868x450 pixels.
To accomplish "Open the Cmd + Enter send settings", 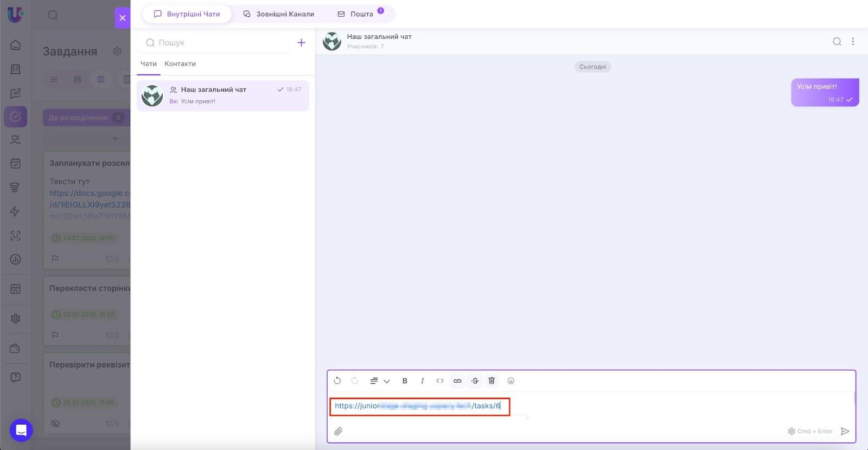I will tap(810, 432).
